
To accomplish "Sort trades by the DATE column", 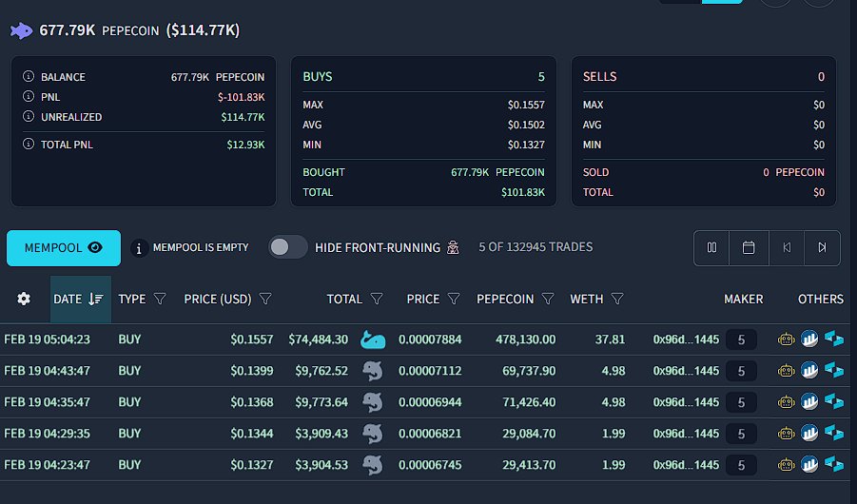I will point(80,299).
